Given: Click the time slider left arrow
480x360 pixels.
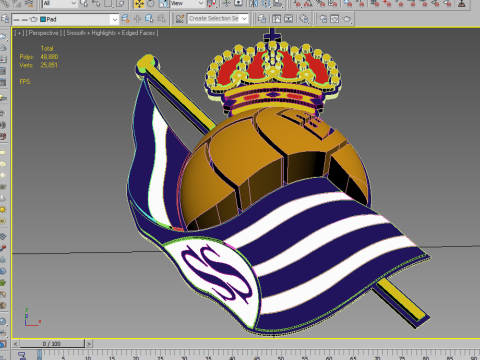Looking at the screenshot, I should tap(16, 344).
